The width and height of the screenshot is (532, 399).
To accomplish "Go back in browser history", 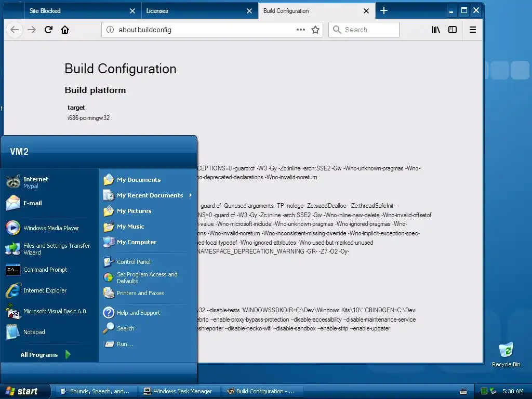I will [15, 30].
